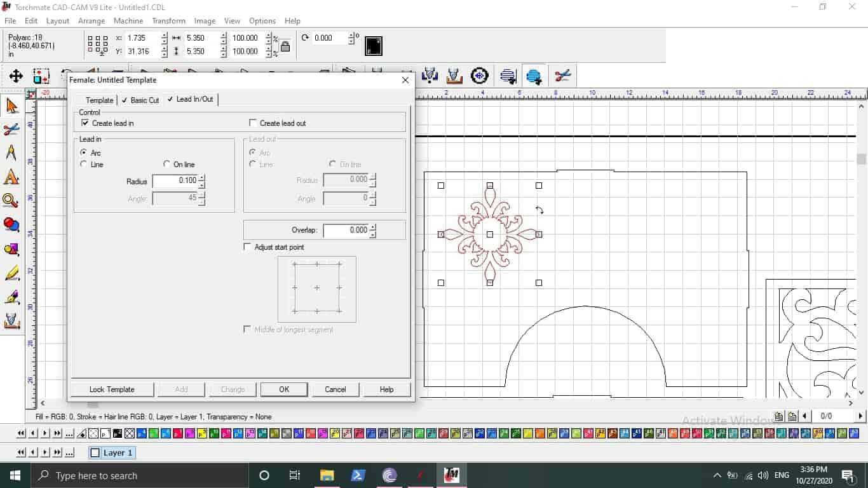This screenshot has height=488, width=868.
Task: Choose the scissors cut tool in left toolbar
Action: (x=11, y=130)
